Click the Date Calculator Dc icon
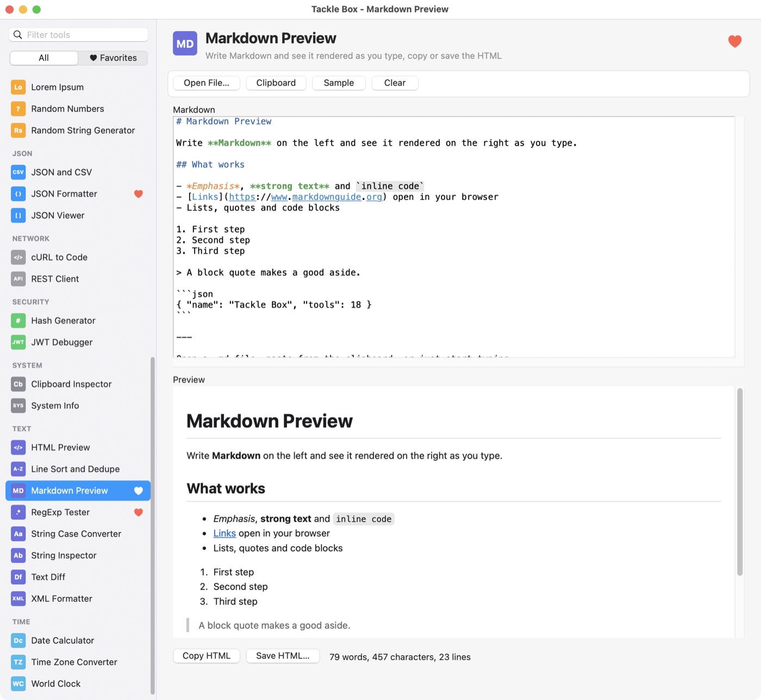The width and height of the screenshot is (761, 700). [x=18, y=641]
